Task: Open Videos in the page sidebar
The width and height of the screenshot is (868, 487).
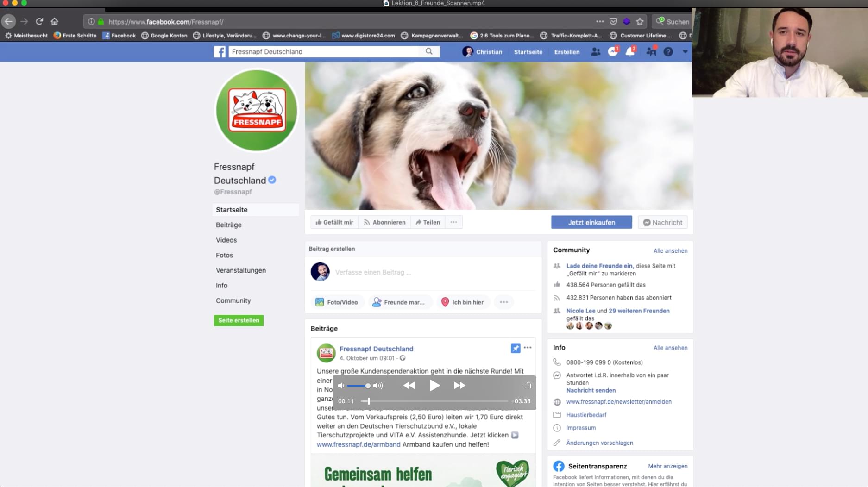Action: point(226,240)
